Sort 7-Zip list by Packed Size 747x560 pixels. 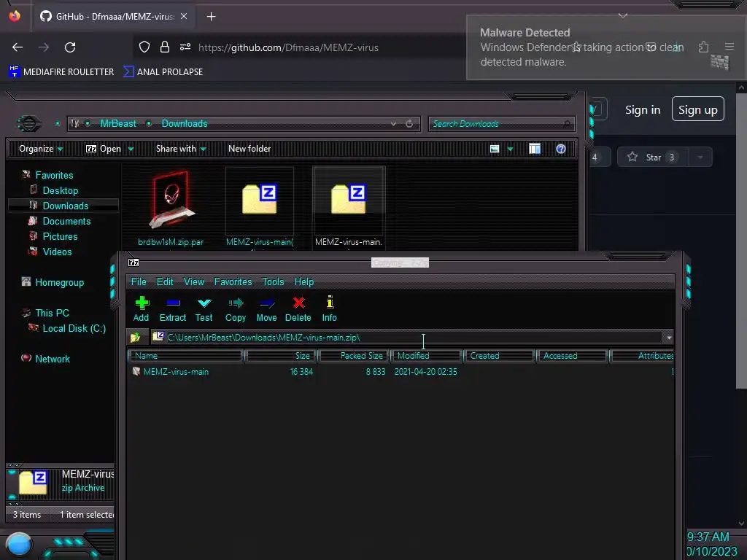[354, 356]
